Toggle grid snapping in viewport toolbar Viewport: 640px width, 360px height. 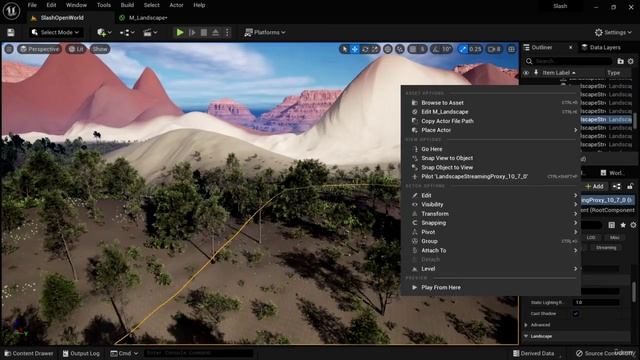(x=413, y=49)
